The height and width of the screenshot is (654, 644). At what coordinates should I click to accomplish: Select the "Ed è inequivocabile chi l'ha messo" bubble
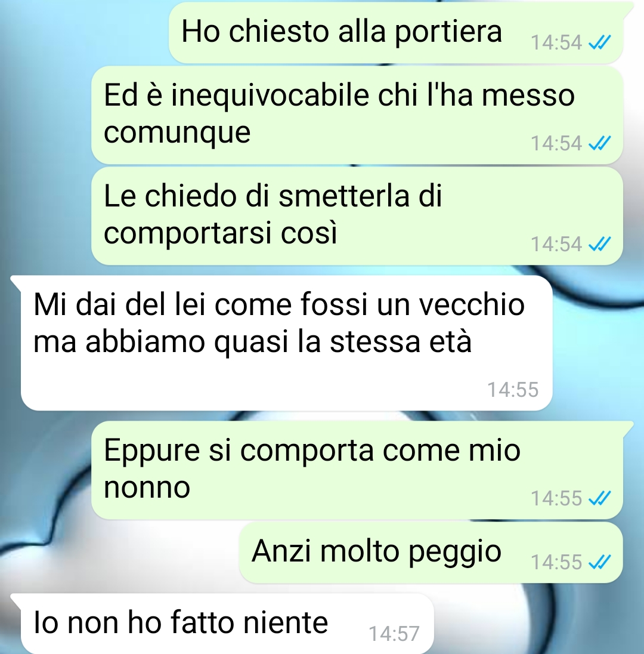coord(357,115)
